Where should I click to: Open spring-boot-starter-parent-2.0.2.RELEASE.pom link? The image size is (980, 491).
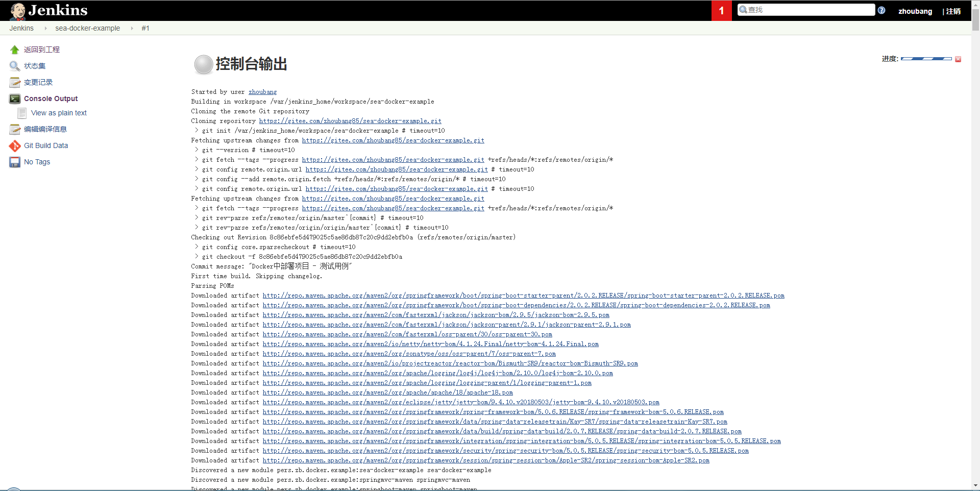[x=524, y=296]
